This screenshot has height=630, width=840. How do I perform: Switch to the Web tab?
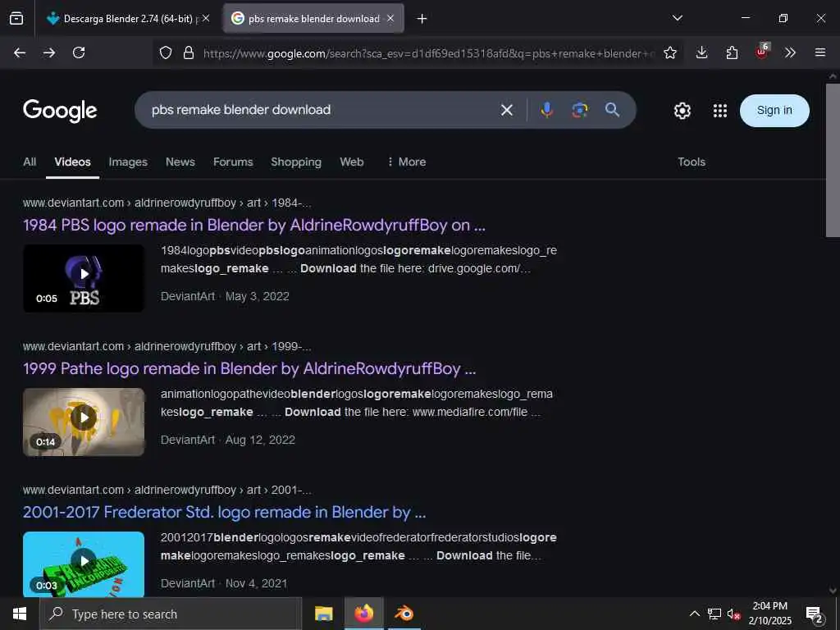click(x=351, y=162)
